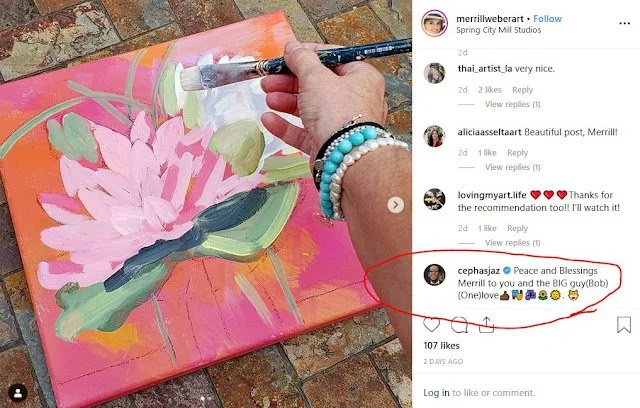Expand view replies under lovingmyart.life comment
This screenshot has height=408, width=640.
pos(513,243)
